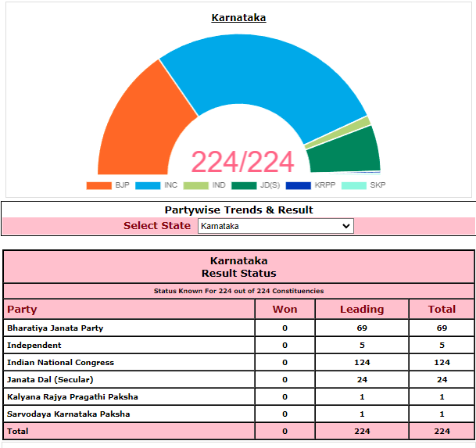Click the Leading value 69 for Bharatiya Janata Party
The height and width of the screenshot is (448, 476).
coord(362,328)
